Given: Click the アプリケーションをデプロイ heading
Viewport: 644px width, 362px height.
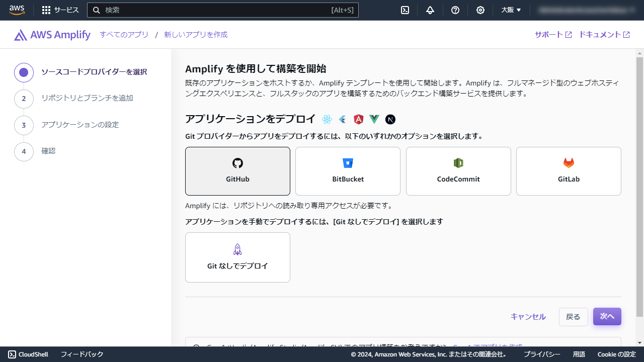Looking at the screenshot, I should point(250,119).
